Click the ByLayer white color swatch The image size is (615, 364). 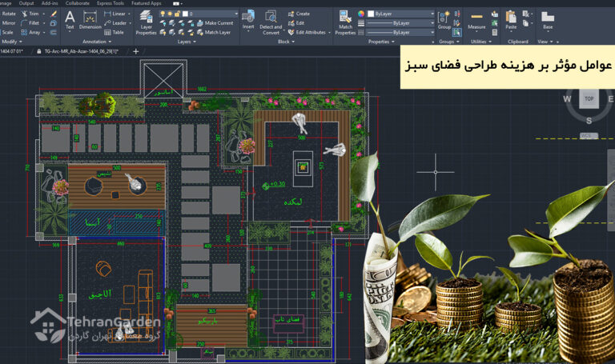click(x=371, y=14)
